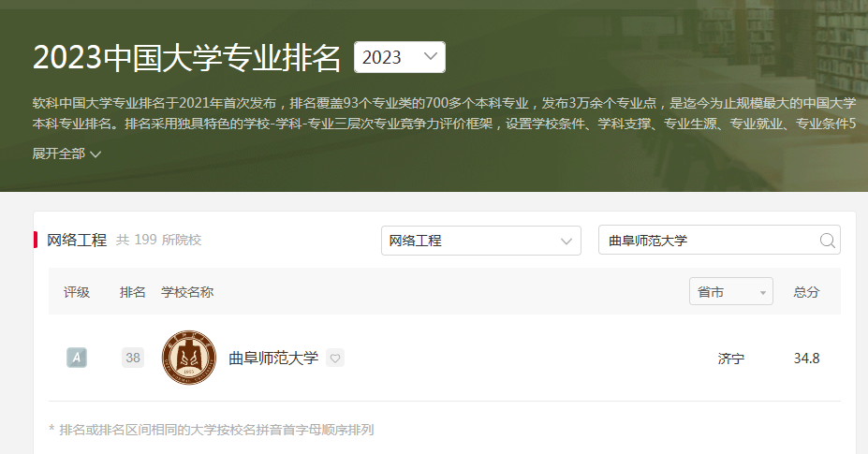Screen dimensions: 868x454
Task: Click the 总分 column header
Action: click(x=806, y=292)
